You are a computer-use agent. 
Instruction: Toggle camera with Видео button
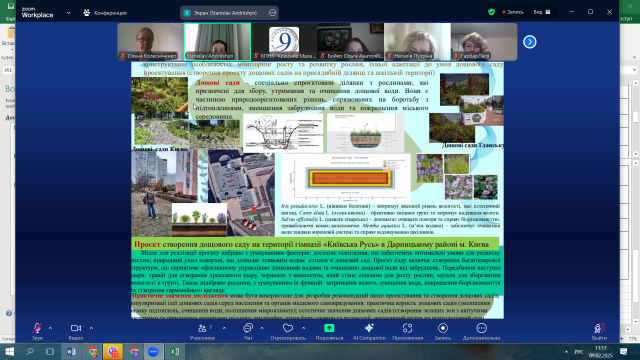(76, 328)
